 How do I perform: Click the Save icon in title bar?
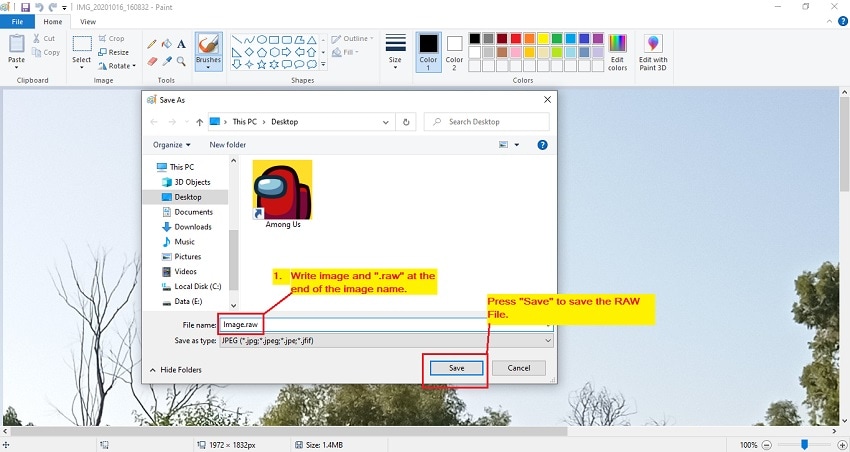(25, 8)
